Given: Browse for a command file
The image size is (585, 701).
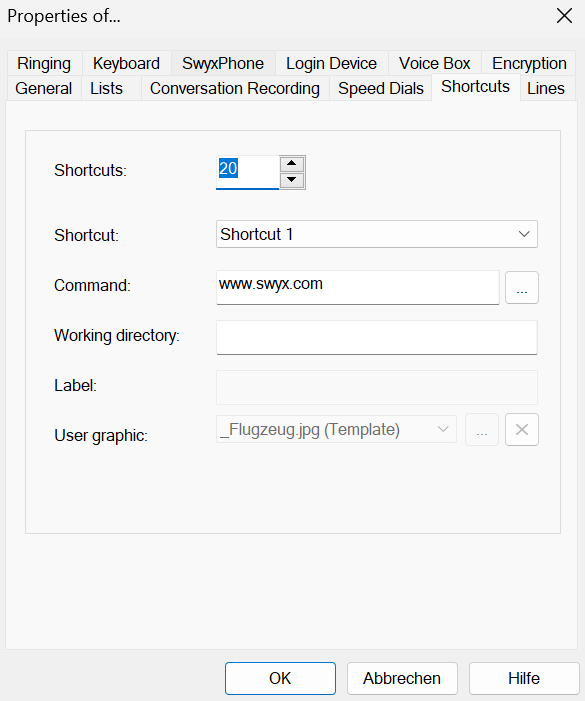Looking at the screenshot, I should [x=522, y=287].
